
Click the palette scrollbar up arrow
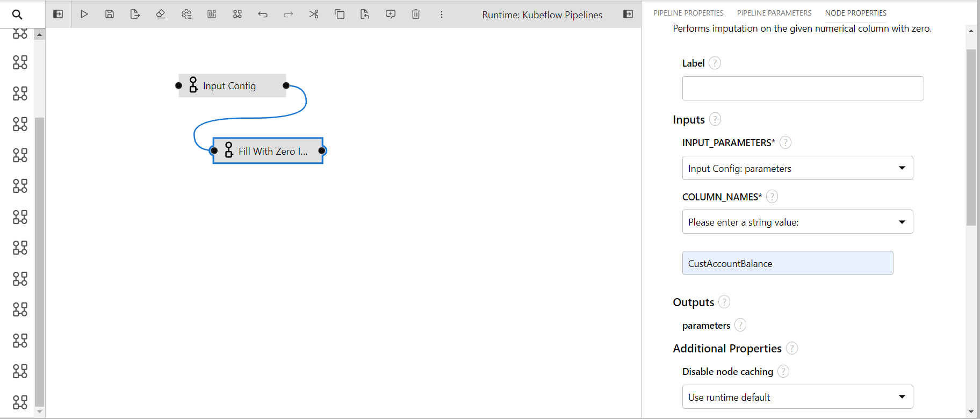click(x=39, y=34)
